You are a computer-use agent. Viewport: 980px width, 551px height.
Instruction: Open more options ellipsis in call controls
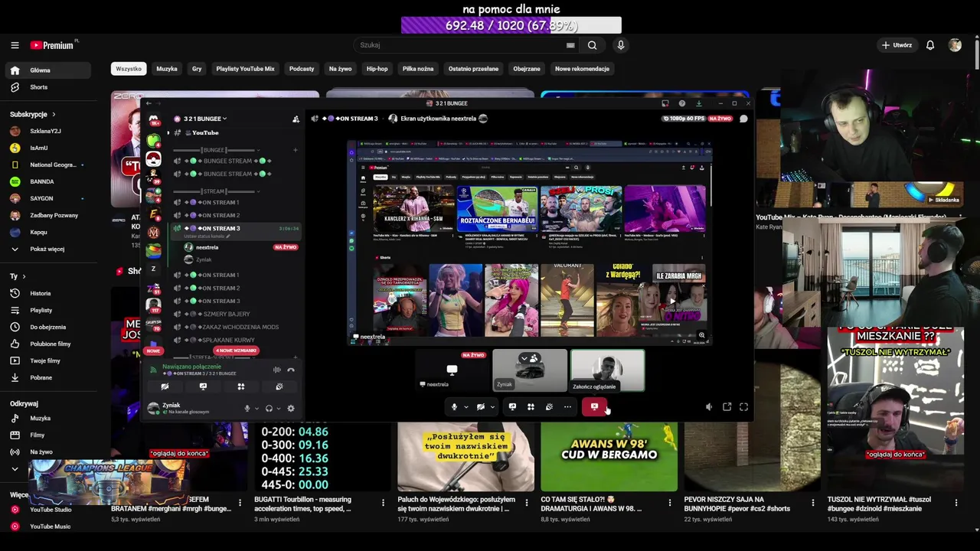point(567,407)
